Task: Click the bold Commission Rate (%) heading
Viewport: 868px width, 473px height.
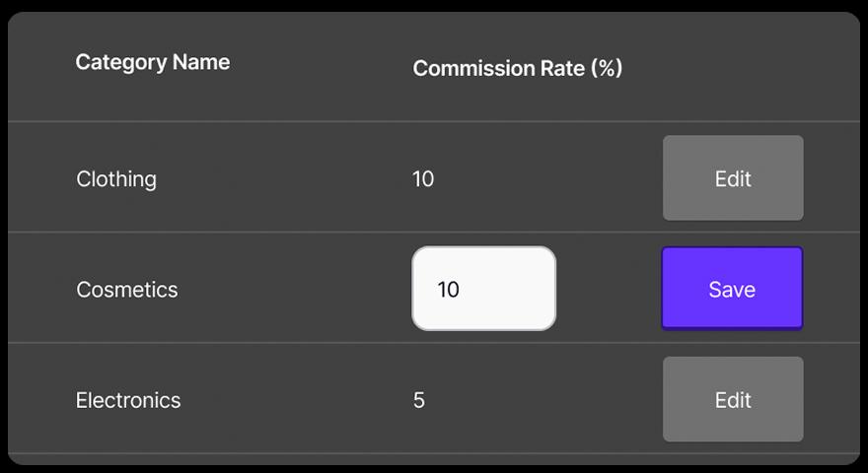Action: (517, 68)
